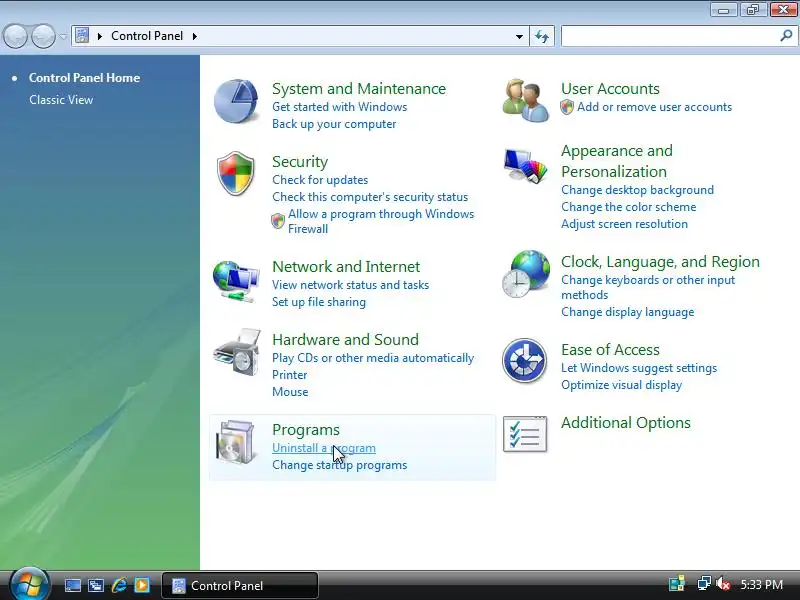This screenshot has width=800, height=600.
Task: Click Change startup programs
Action: (339, 465)
